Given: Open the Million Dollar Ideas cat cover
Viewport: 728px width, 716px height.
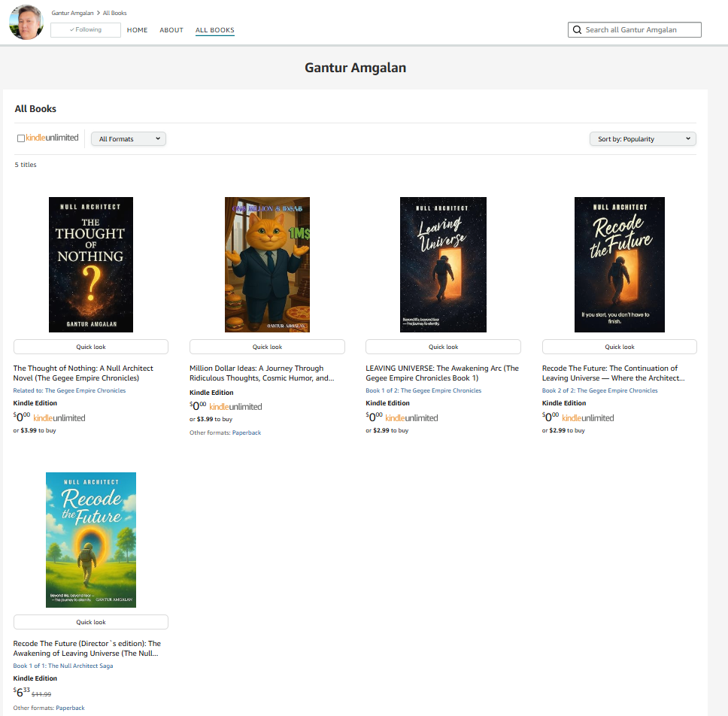Looking at the screenshot, I should tap(267, 265).
